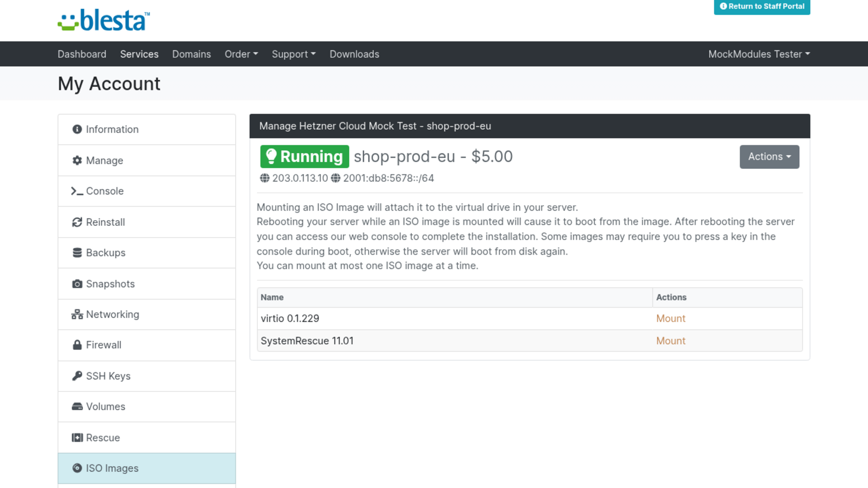The width and height of the screenshot is (868, 488).
Task: Click the Volumes drive icon
Action: [x=77, y=406]
